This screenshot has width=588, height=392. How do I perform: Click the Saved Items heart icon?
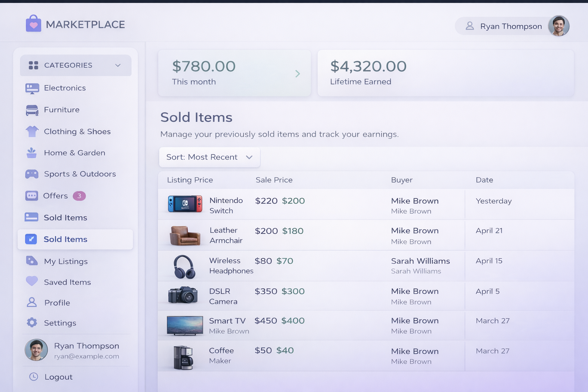click(32, 281)
